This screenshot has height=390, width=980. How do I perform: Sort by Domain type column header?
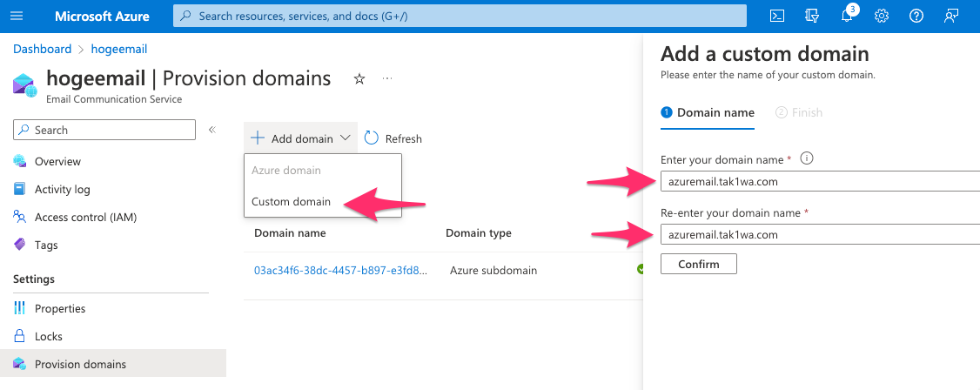[479, 233]
